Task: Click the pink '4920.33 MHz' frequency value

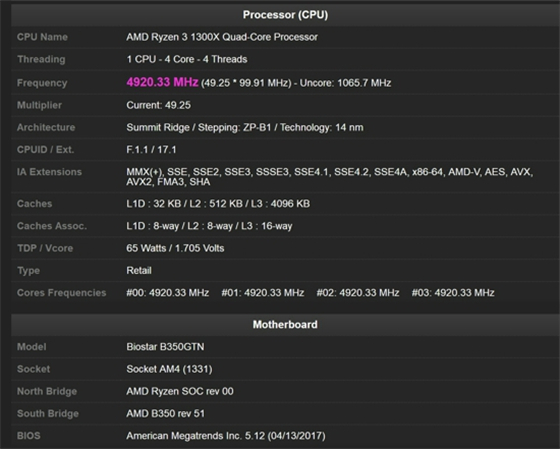Action: click(x=162, y=82)
